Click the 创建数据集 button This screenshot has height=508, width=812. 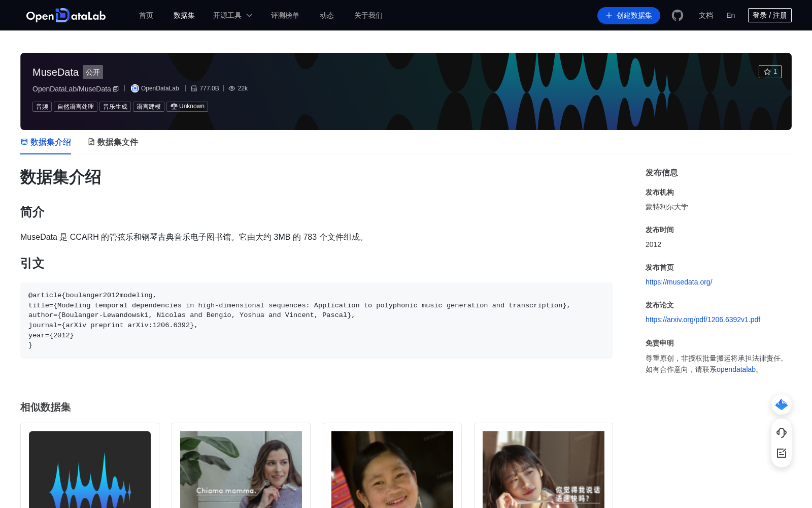click(629, 15)
